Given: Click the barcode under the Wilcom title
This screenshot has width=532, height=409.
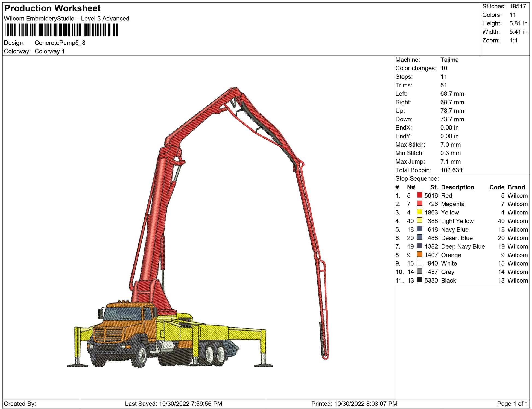Looking at the screenshot, I should (x=62, y=30).
